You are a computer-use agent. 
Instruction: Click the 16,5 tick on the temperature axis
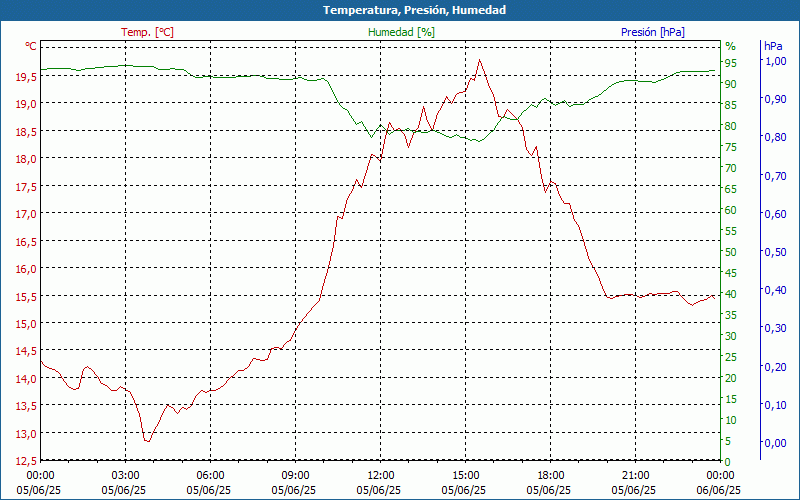coord(26,242)
